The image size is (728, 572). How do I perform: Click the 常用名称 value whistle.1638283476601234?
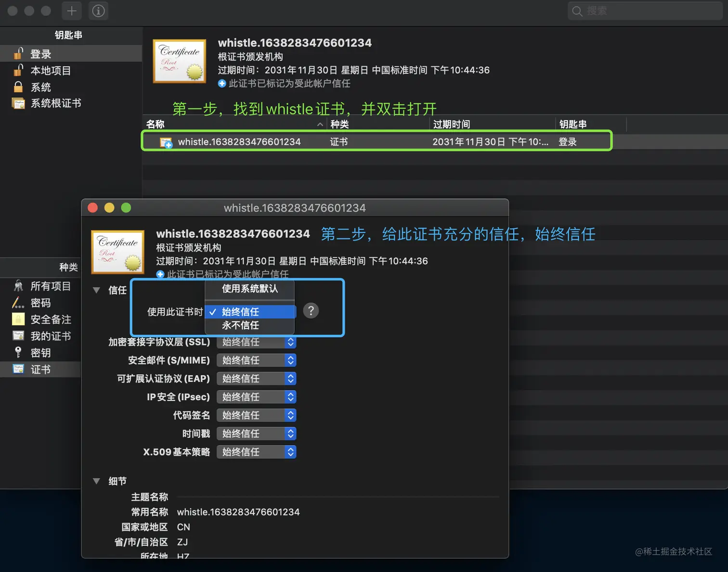238,512
